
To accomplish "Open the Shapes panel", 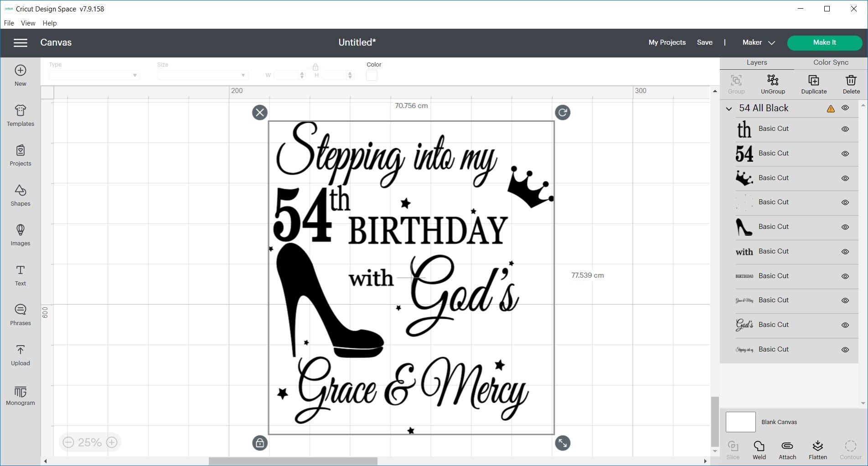I will pos(20,195).
